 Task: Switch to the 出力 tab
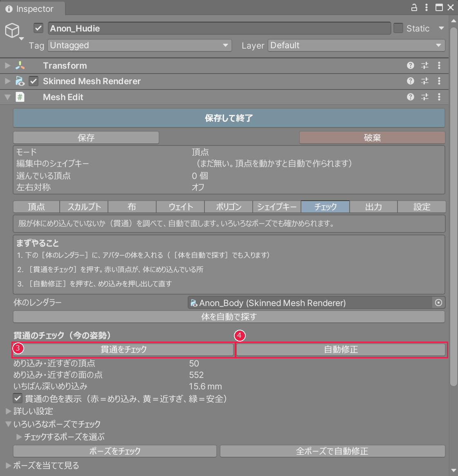[373, 207]
